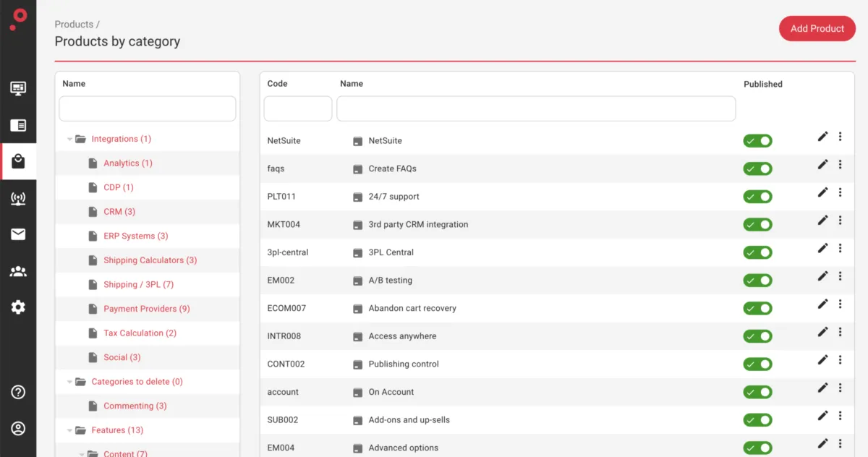Select the Shipping Calculators (3) category
Viewport: 868px width, 457px height.
pos(150,260)
